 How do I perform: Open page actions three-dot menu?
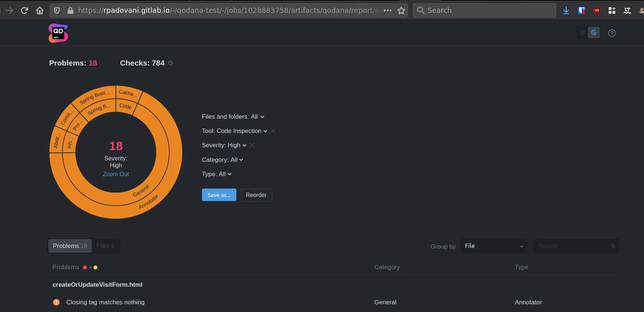[387, 10]
